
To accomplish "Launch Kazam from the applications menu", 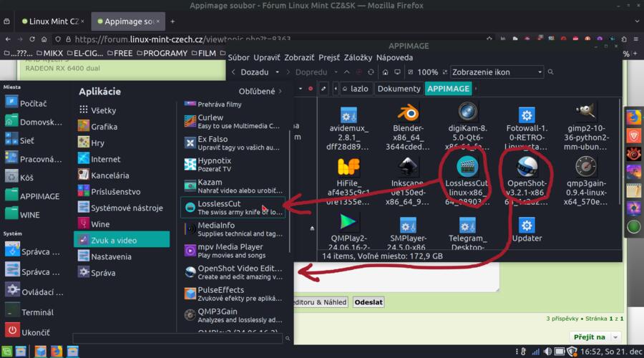I will 233,187.
